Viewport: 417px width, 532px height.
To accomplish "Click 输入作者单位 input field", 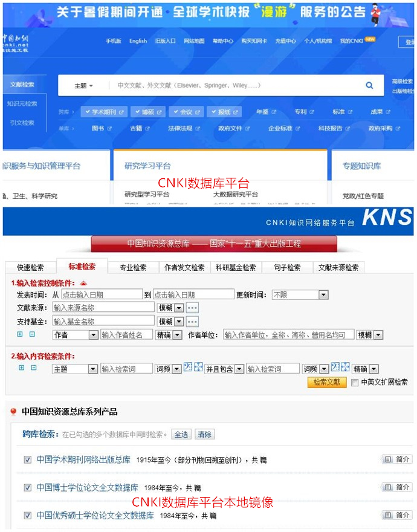I will point(289,335).
